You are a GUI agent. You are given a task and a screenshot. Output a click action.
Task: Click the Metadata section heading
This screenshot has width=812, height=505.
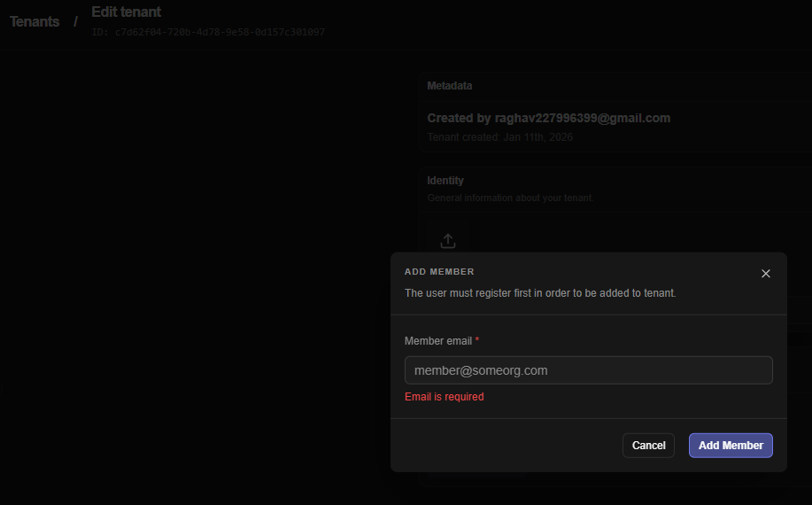(x=450, y=86)
